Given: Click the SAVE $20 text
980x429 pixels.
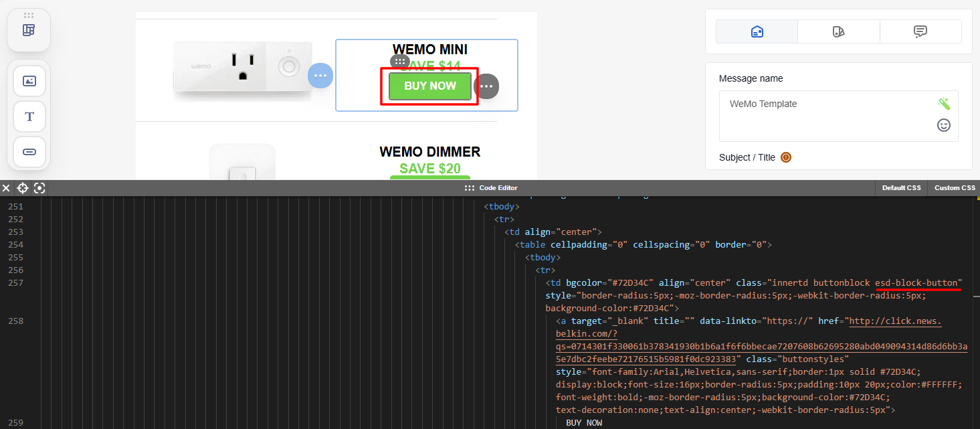Looking at the screenshot, I should 430,169.
